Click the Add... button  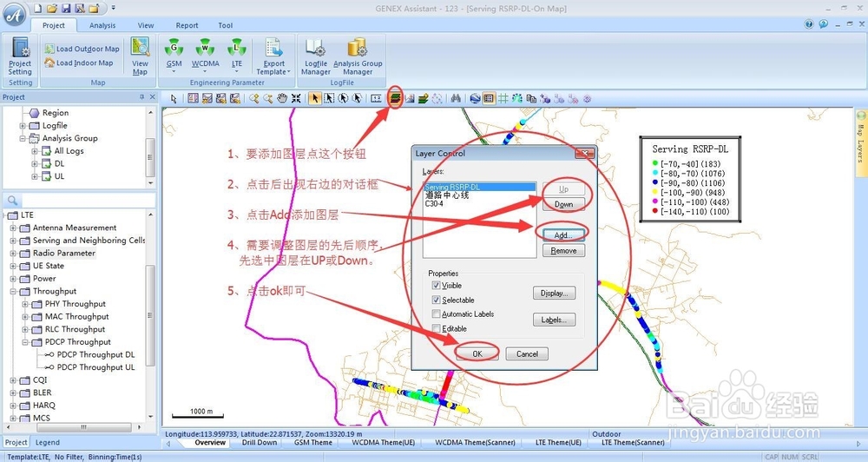coord(563,235)
